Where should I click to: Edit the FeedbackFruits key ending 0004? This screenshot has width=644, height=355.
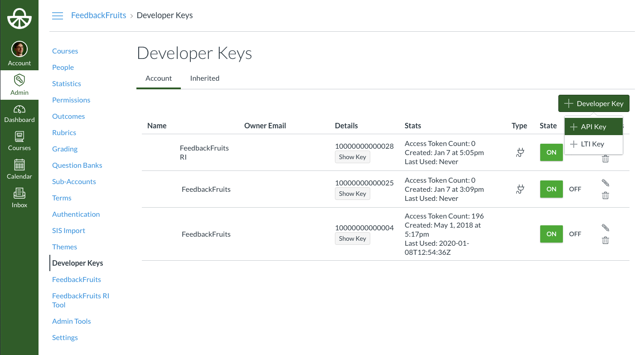[x=605, y=228]
